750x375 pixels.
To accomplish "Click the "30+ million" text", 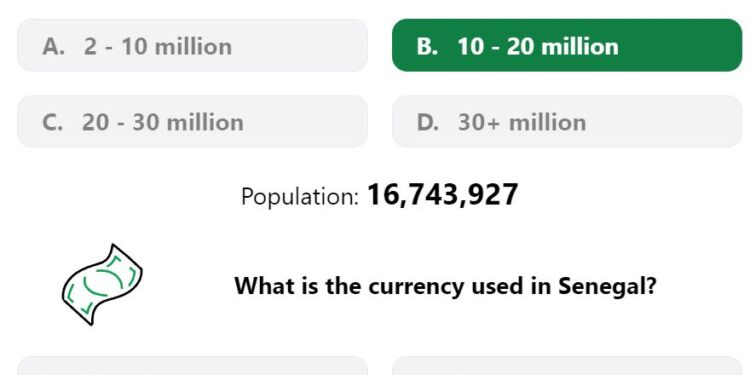I will 522,122.
